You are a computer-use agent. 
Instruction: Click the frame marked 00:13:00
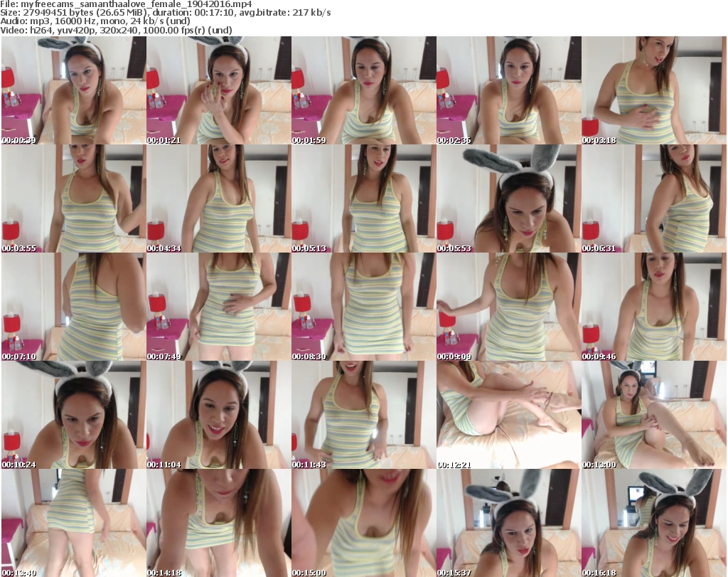tap(654, 415)
